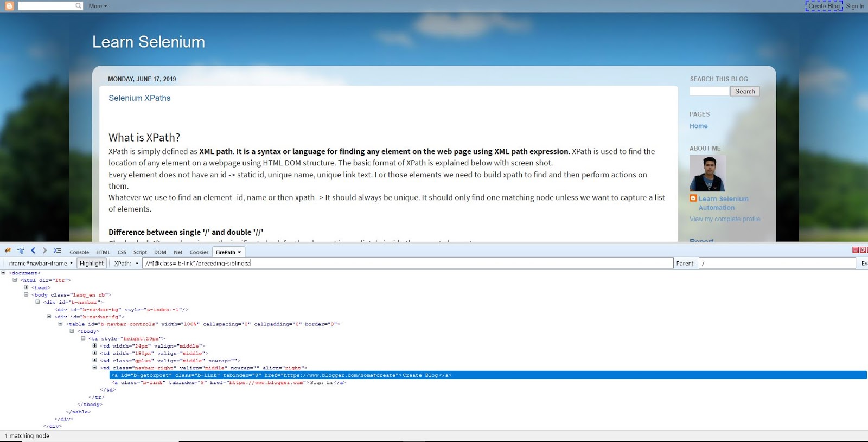Collapse the <body class="lang_en rb"> node

(26, 294)
